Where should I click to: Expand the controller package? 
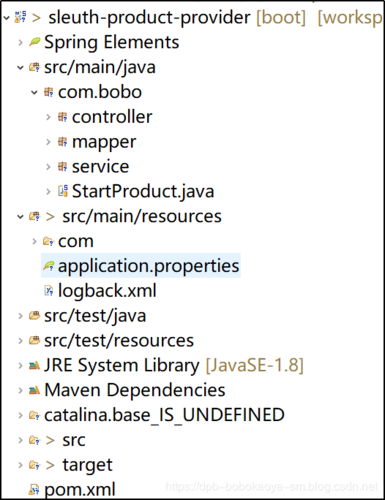tap(48, 117)
